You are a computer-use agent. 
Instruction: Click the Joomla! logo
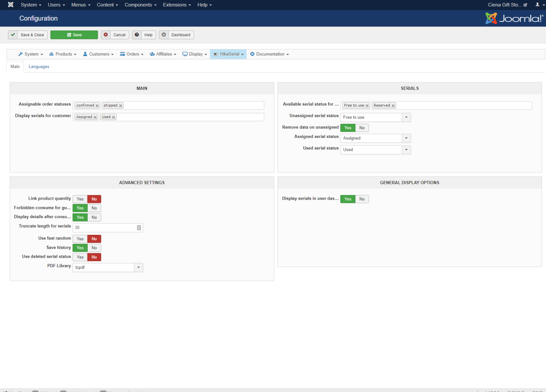coord(514,18)
